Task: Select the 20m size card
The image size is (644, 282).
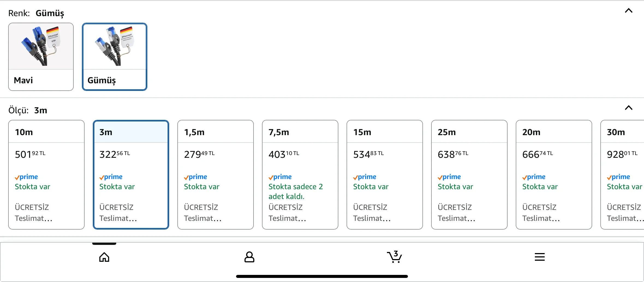Action: (x=554, y=132)
